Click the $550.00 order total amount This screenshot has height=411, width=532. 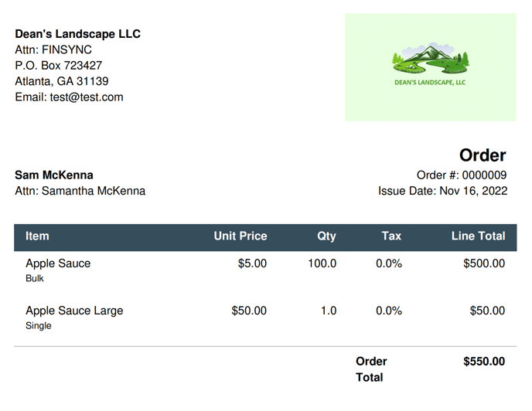(484, 362)
